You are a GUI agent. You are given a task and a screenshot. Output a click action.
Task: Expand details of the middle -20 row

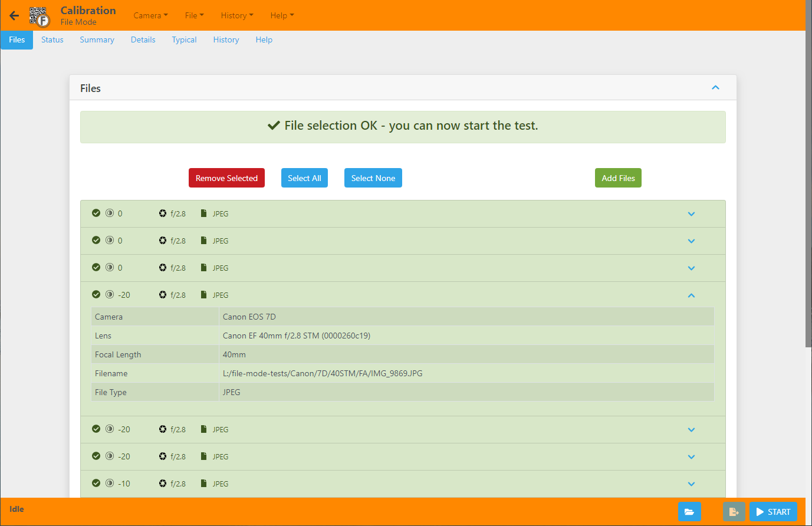pyautogui.click(x=691, y=429)
